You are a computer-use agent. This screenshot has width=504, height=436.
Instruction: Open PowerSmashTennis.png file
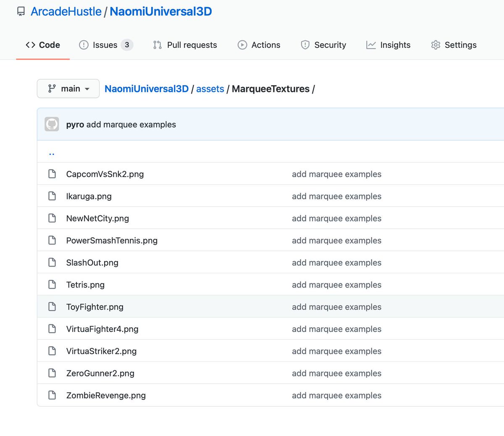pyautogui.click(x=112, y=240)
